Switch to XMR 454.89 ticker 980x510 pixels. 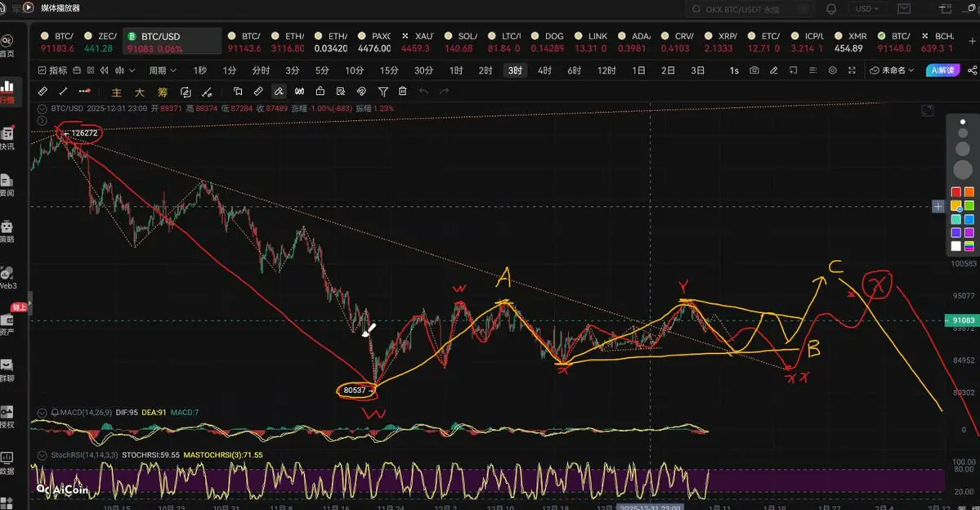[849, 42]
